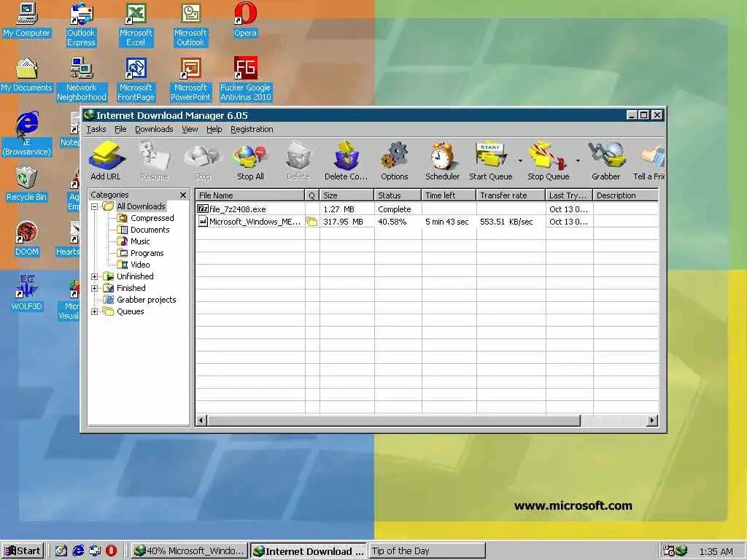Open Start Queue dropdown arrow

(520, 160)
